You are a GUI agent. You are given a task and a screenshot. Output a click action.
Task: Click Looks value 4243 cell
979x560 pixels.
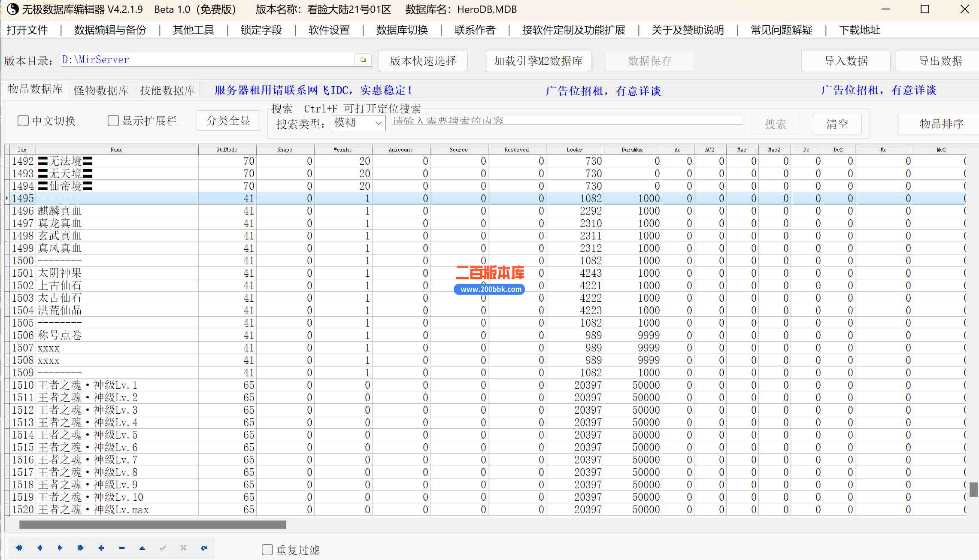point(575,273)
